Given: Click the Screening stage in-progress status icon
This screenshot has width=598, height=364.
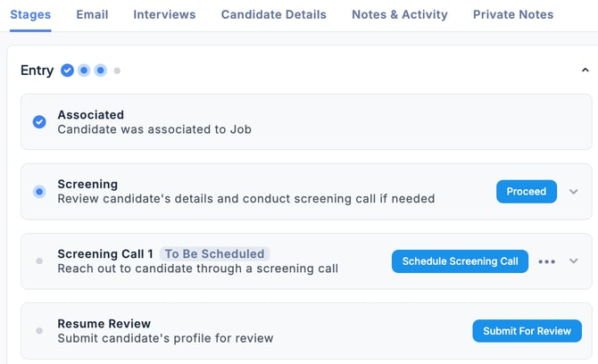Looking at the screenshot, I should (x=39, y=192).
